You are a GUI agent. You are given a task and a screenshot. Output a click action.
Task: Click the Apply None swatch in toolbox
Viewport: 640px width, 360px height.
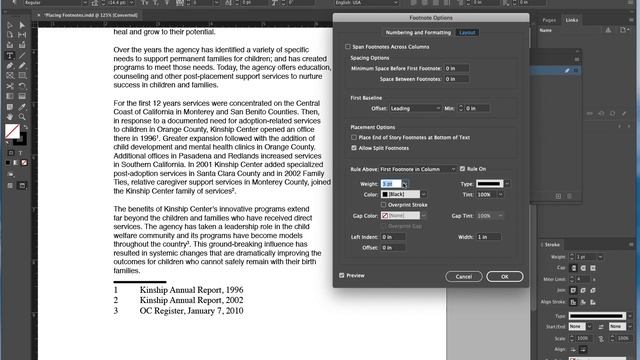pos(24,162)
